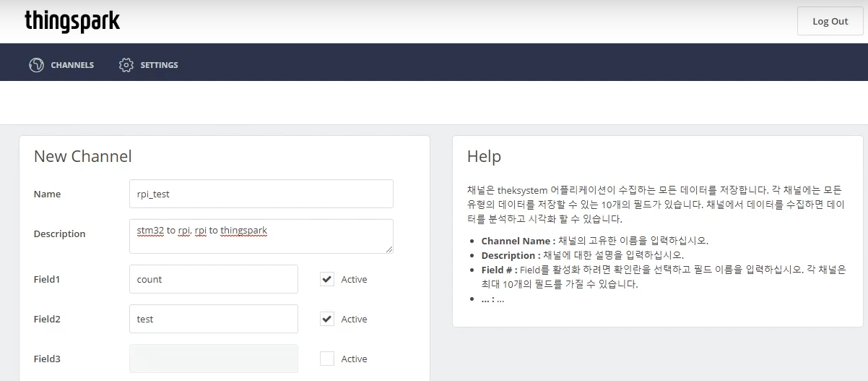Click the 'Channel Name :' help text
This screenshot has height=381, width=868.
[x=518, y=241]
